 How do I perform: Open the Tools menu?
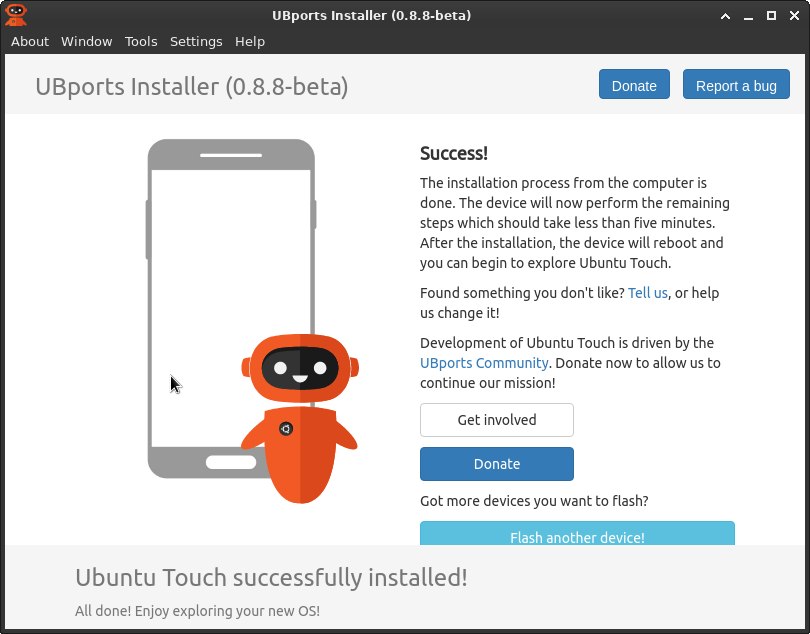141,41
